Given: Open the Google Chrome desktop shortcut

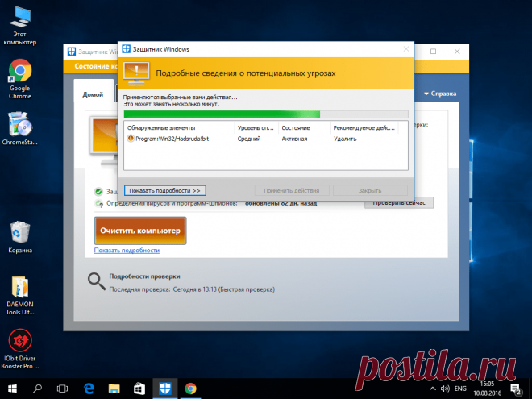Looking at the screenshot, I should pyautogui.click(x=20, y=79).
